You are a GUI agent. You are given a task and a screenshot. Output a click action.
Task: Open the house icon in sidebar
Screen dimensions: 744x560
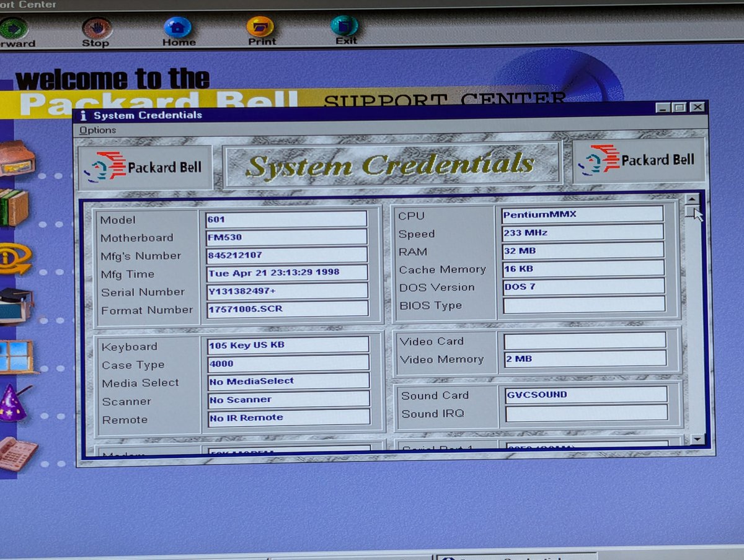tap(17, 159)
